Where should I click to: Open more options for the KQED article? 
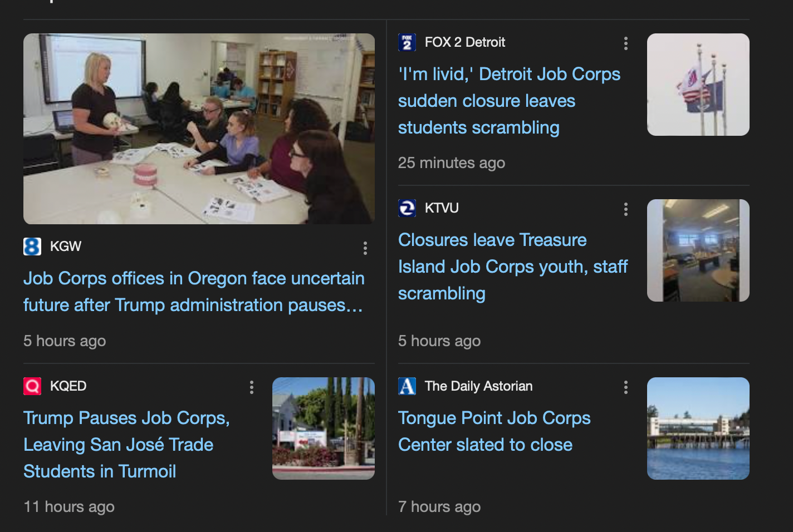point(252,387)
